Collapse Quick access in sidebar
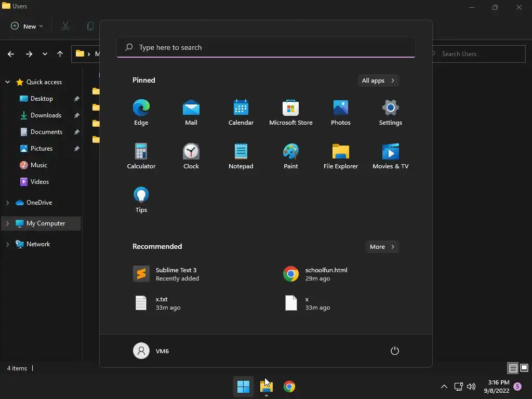Viewport: 532px width, 399px height. click(x=7, y=82)
